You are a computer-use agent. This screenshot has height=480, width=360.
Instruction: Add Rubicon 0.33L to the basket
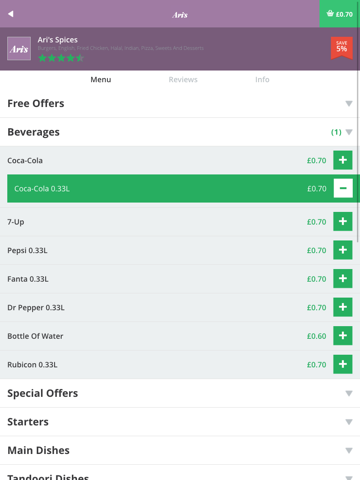click(343, 364)
